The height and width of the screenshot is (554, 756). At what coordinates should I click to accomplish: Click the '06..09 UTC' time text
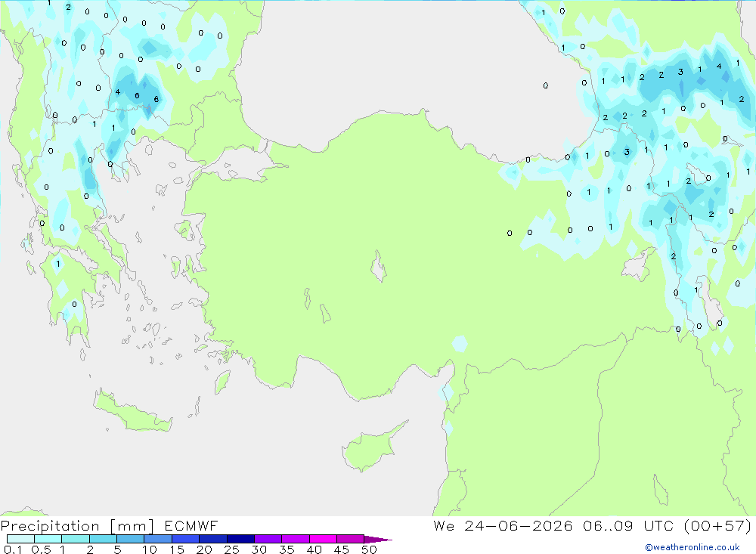(x=629, y=525)
